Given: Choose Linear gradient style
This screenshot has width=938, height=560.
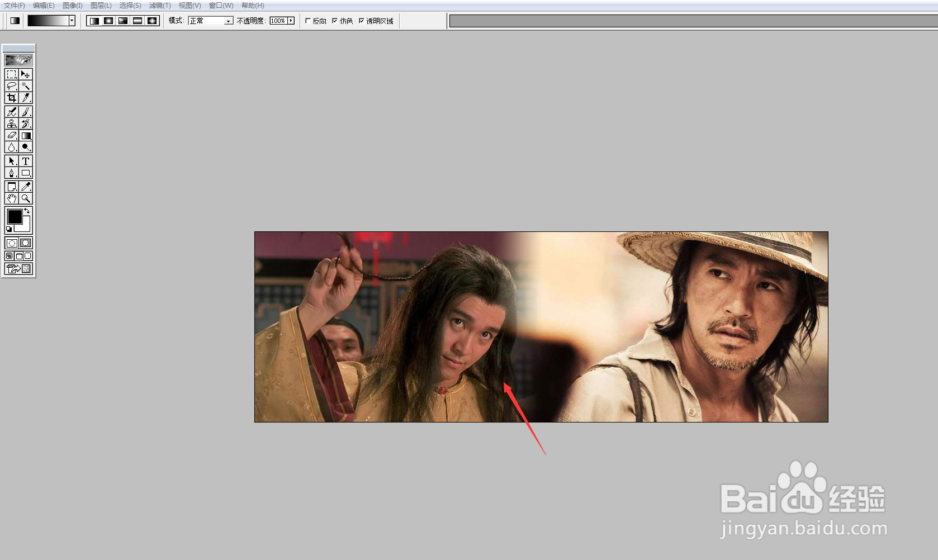Looking at the screenshot, I should pyautogui.click(x=94, y=21).
